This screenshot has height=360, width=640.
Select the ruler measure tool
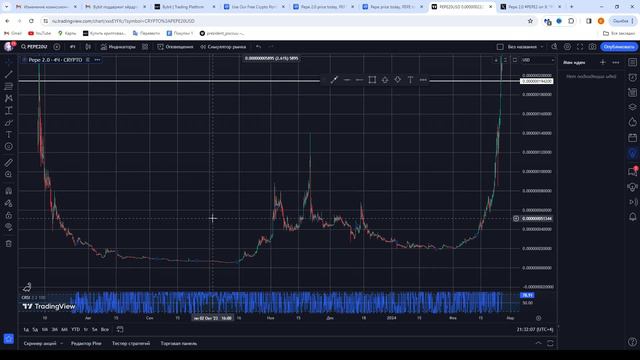click(x=9, y=162)
